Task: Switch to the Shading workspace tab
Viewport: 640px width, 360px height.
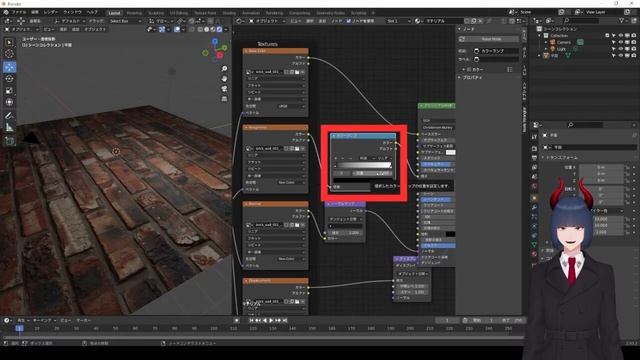Action: (229, 13)
